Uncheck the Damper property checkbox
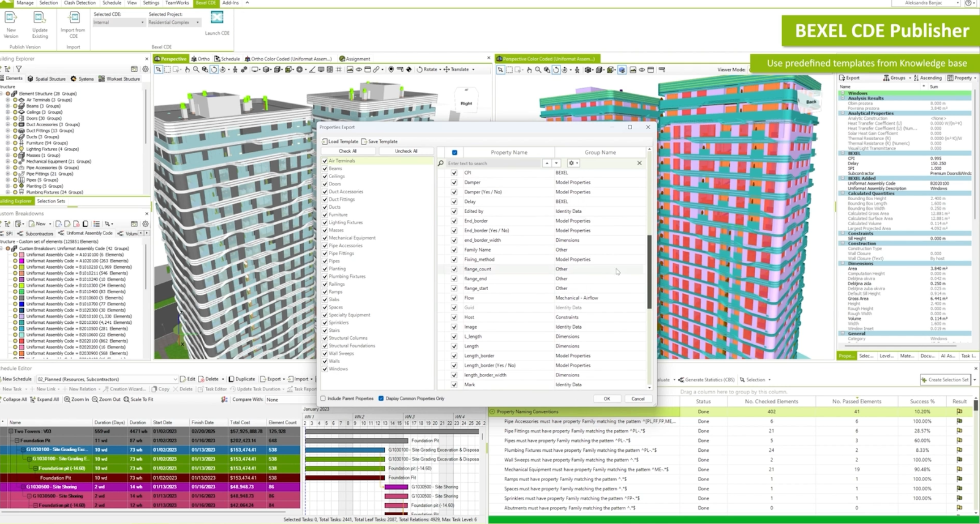Screen dimensions: 980x524 pyautogui.click(x=454, y=182)
